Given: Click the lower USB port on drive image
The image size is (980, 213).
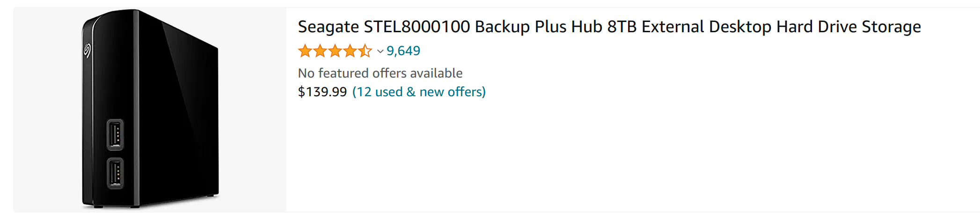Looking at the screenshot, I should tap(115, 173).
